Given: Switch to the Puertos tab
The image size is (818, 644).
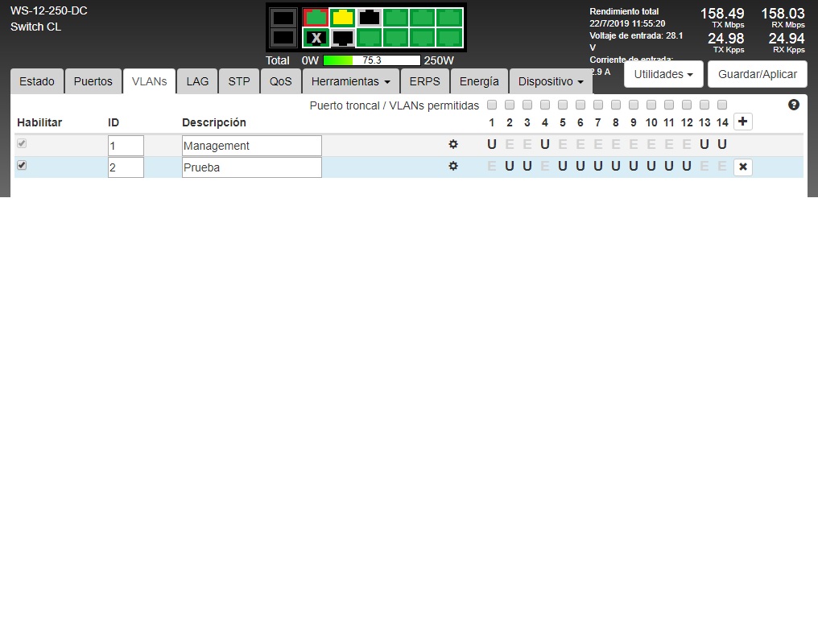Looking at the screenshot, I should [93, 81].
